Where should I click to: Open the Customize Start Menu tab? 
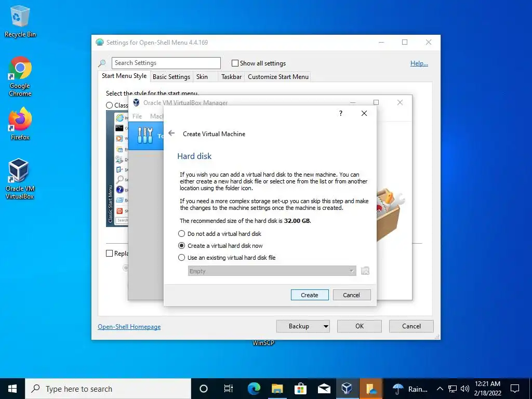(x=278, y=77)
